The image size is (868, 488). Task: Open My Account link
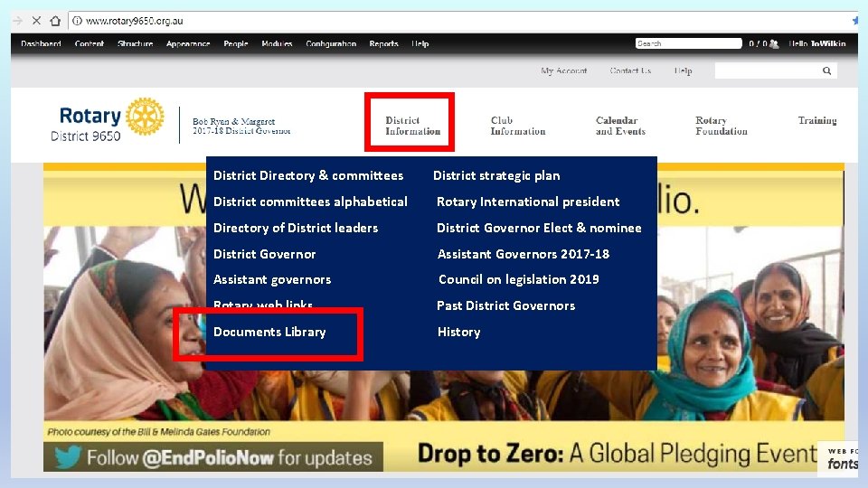(564, 70)
